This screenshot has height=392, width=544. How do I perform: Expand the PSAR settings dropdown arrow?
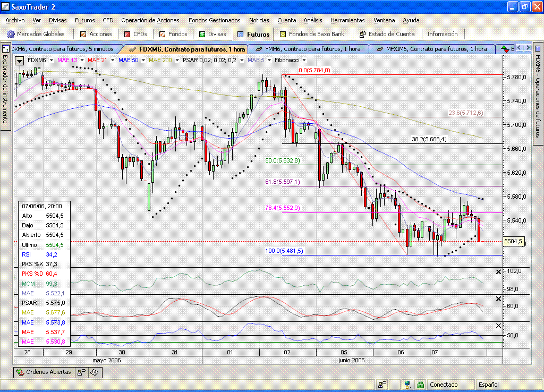pos(242,60)
